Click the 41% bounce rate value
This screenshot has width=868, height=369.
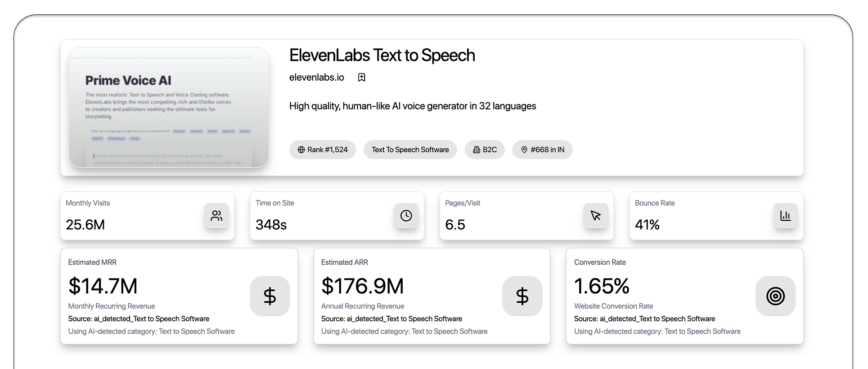[647, 224]
